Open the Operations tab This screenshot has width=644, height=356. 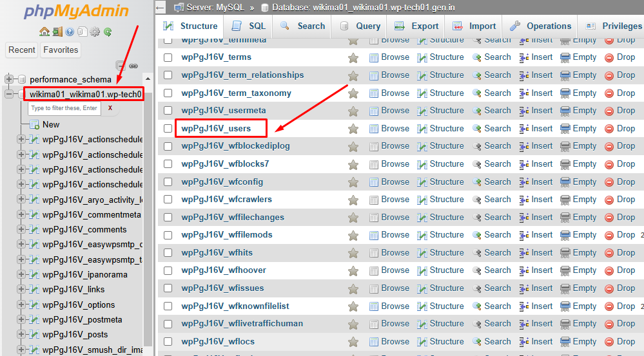540,26
